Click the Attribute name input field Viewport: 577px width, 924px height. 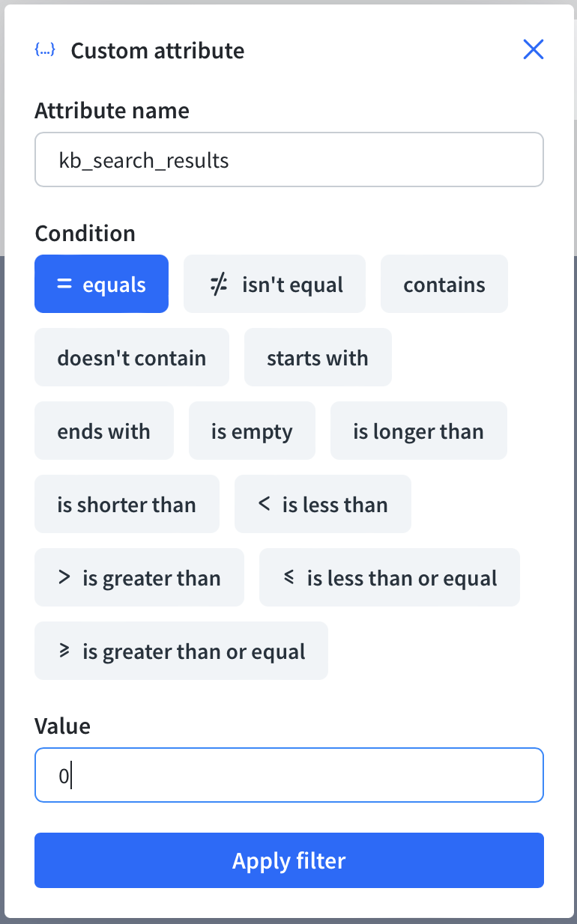tap(289, 159)
